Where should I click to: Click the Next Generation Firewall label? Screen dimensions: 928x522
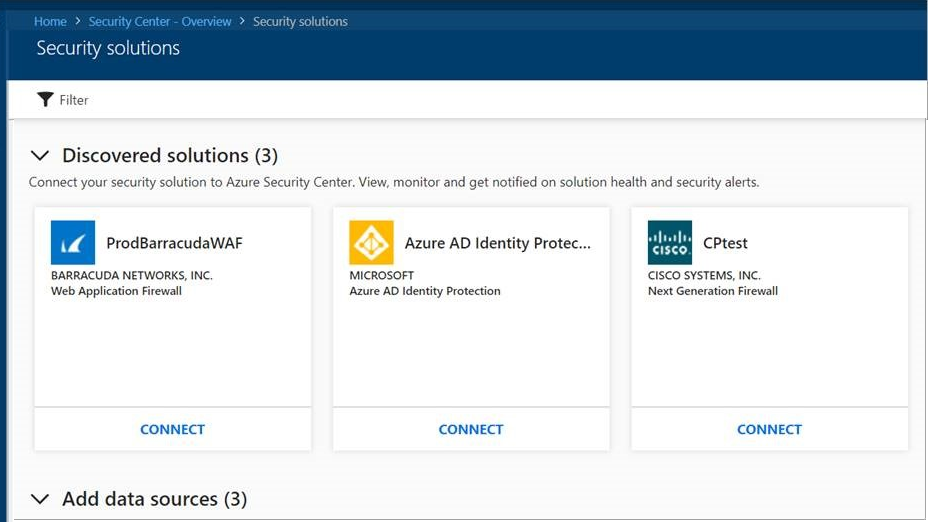pyautogui.click(x=712, y=291)
